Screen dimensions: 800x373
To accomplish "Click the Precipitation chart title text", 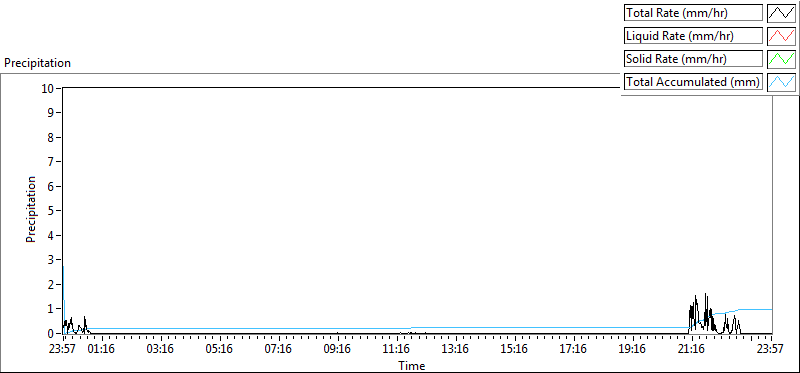I will pos(37,63).
